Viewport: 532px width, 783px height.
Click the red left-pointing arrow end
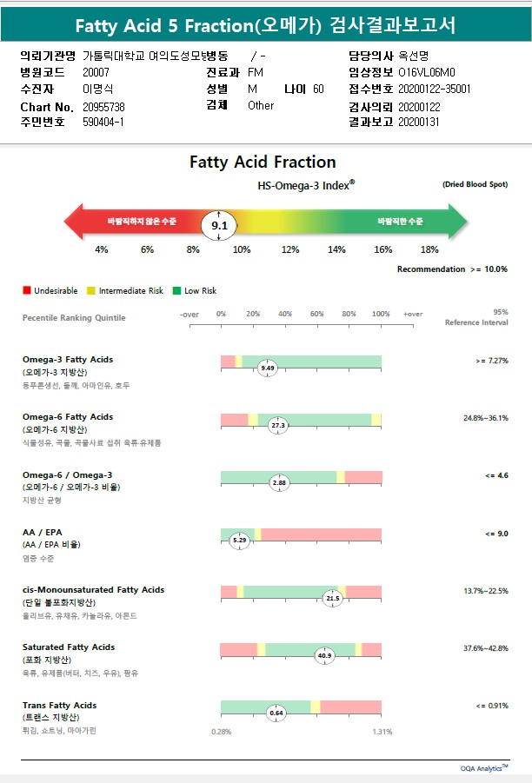click(75, 222)
